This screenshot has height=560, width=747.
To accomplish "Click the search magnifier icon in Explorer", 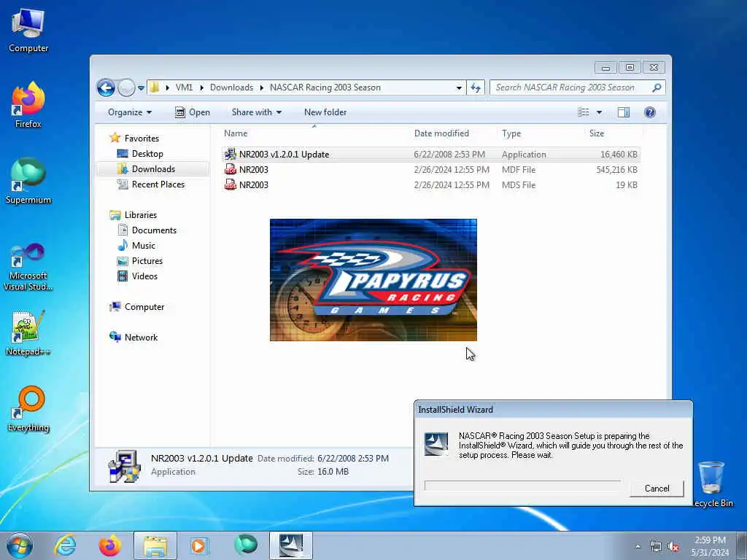I will (x=657, y=87).
